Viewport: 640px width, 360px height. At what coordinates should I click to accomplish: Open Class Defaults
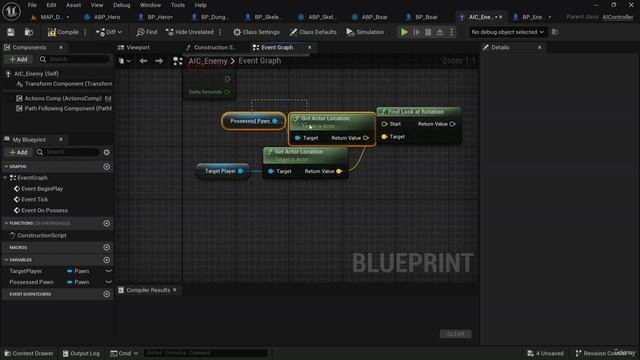313,32
